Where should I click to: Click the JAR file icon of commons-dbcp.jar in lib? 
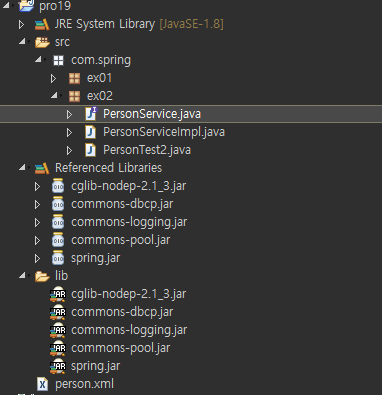coord(58,312)
